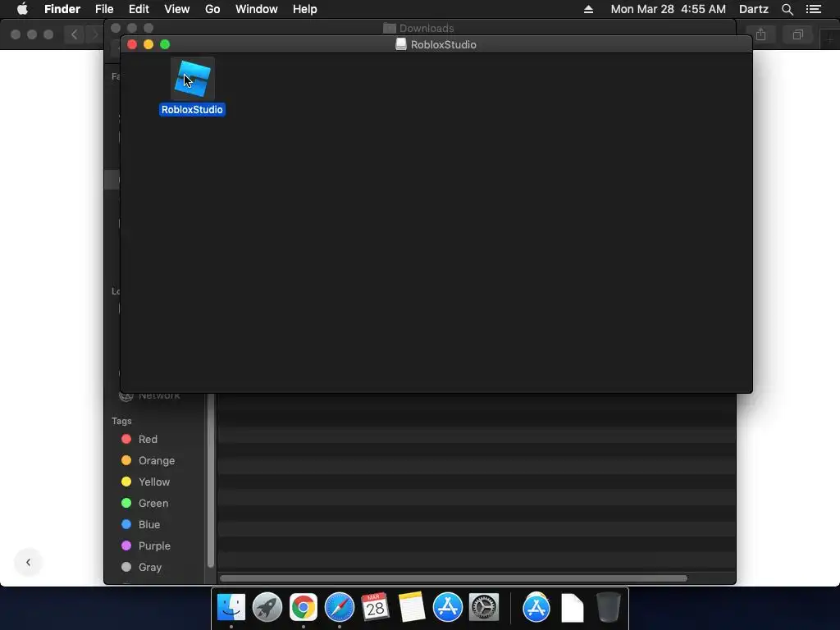Open Calendar from the Dock
The width and height of the screenshot is (840, 630).
tap(375, 607)
